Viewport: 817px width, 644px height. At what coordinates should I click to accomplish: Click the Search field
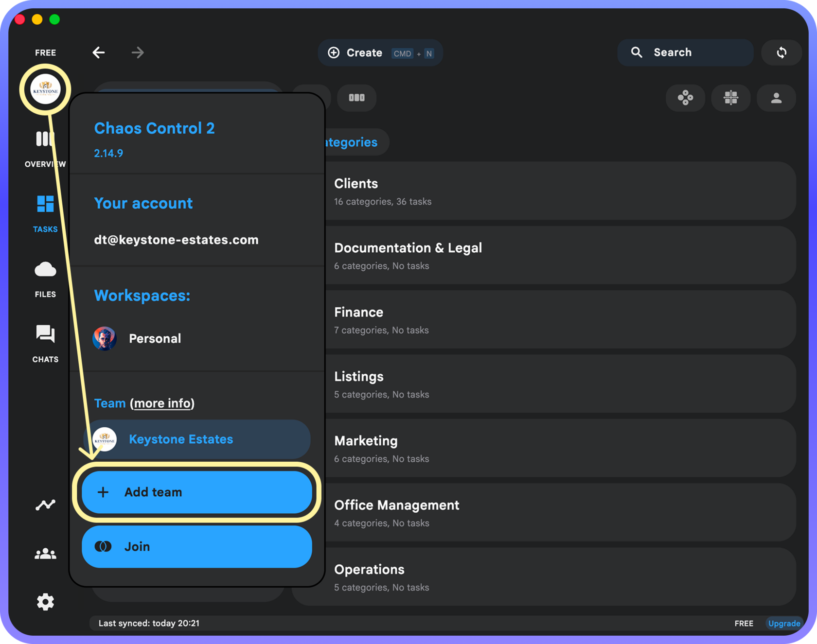685,52
